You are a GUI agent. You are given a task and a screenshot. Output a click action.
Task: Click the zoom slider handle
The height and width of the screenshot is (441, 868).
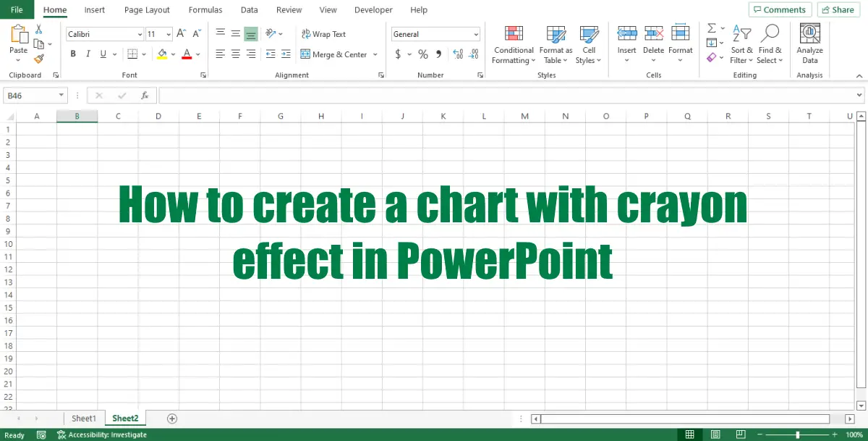coord(798,434)
